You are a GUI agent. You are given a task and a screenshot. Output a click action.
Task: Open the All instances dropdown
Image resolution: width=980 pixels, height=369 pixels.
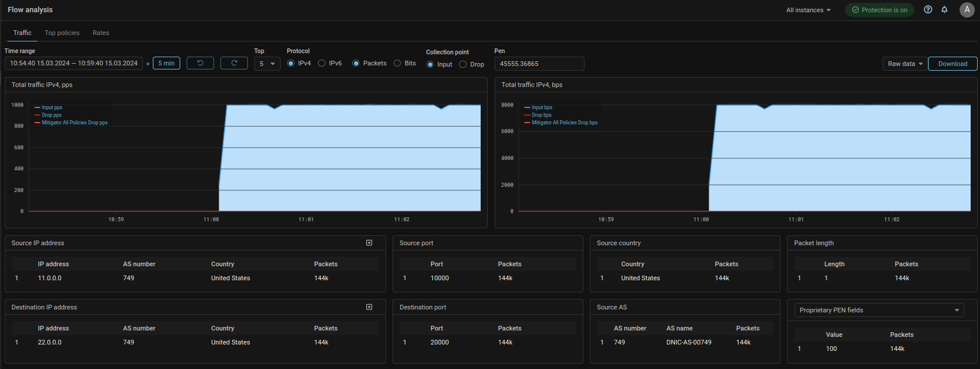point(808,10)
